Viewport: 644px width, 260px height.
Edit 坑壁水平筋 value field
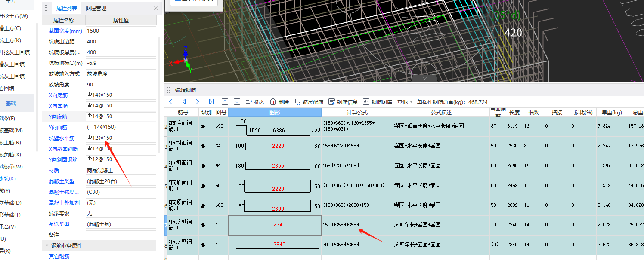tap(121, 138)
